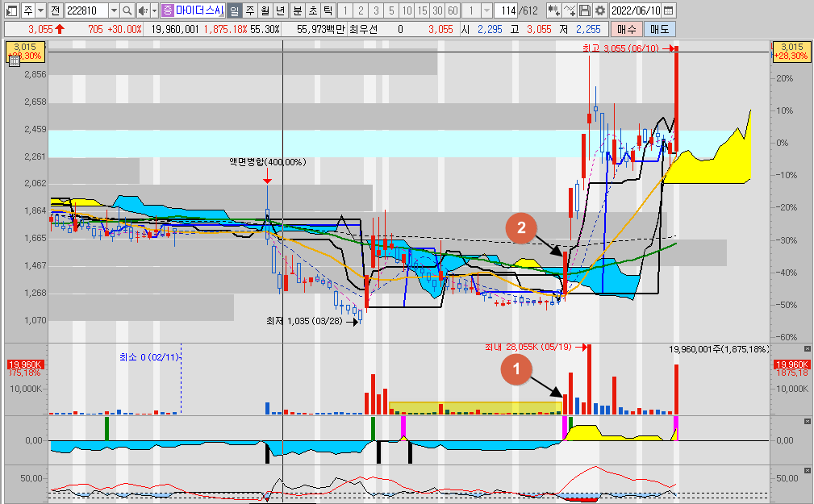The image size is (814, 504).
Task: Select tick 틱 chart period
Action: coord(328,10)
